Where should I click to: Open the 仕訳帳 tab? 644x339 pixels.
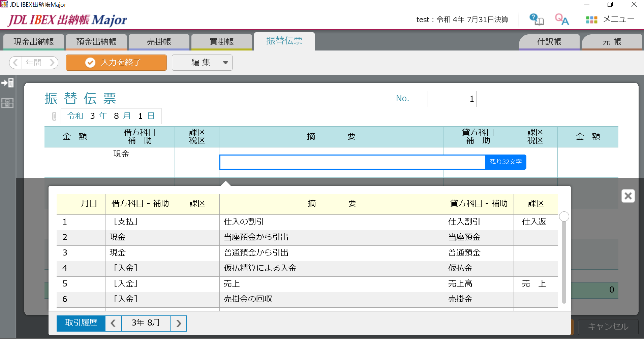point(549,42)
